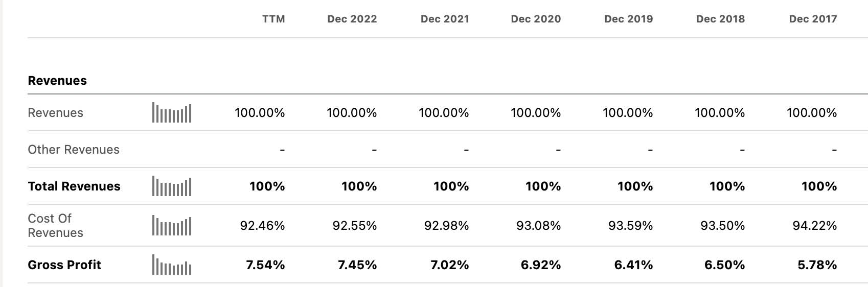
Task: Click the Dec 2021 column header
Action: pyautogui.click(x=444, y=19)
